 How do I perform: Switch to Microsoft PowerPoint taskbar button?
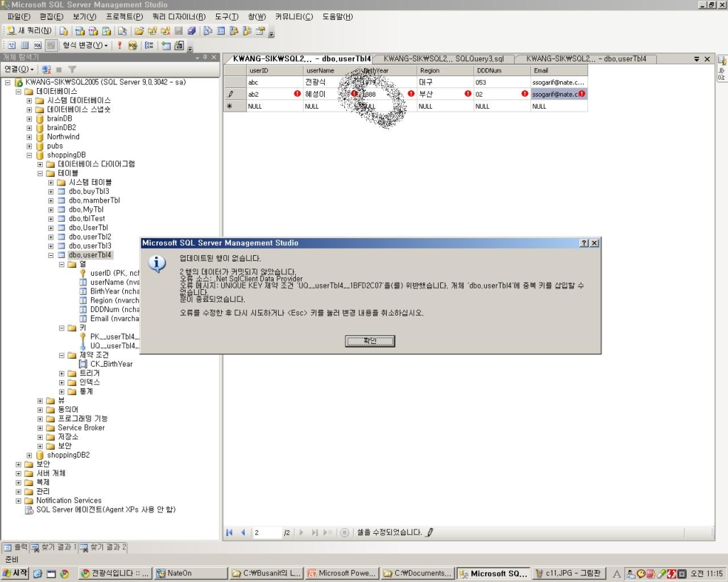click(343, 573)
